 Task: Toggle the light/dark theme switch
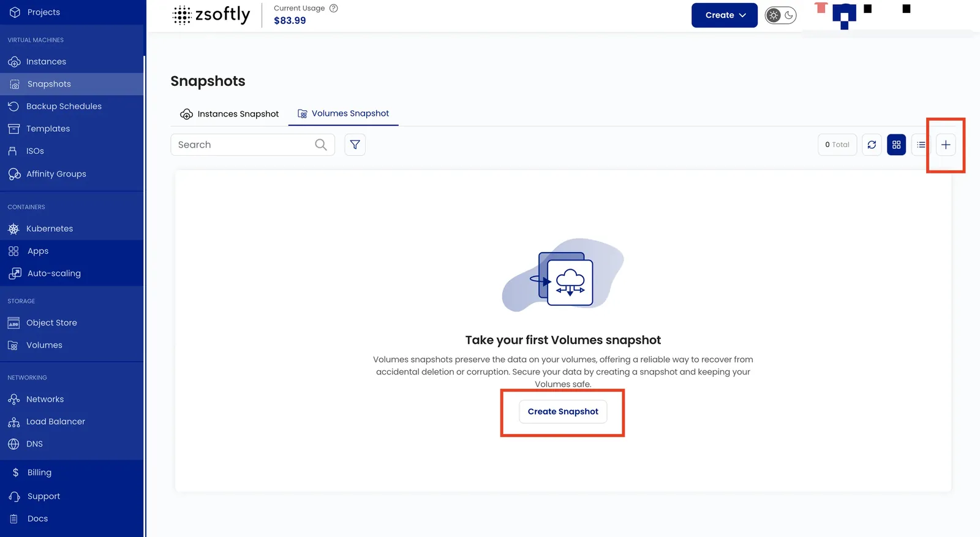[x=781, y=15]
